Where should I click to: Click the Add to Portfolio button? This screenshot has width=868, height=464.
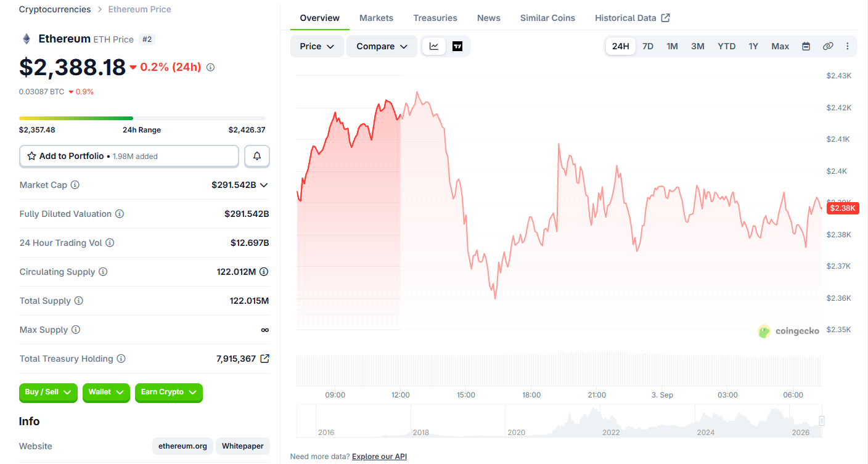129,157
